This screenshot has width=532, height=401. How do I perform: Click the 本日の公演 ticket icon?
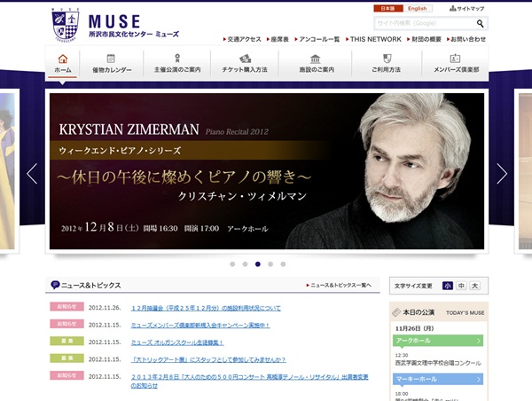pyautogui.click(x=396, y=312)
